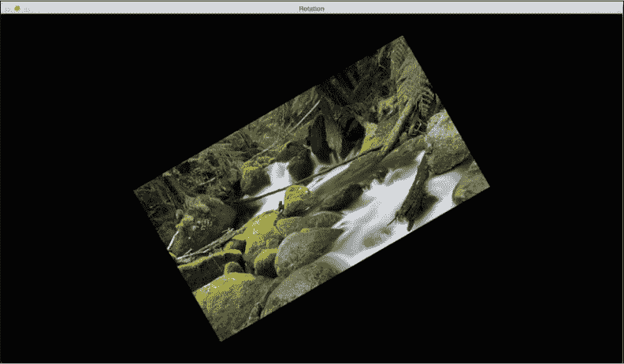Image resolution: width=624 pixels, height=364 pixels.
Task: Click the close button in the title bar
Action: (x=6, y=8)
